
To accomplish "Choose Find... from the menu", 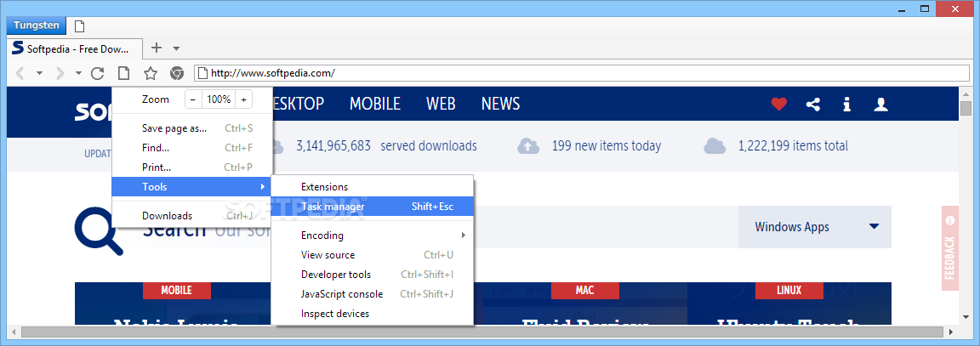I will pos(192,148).
